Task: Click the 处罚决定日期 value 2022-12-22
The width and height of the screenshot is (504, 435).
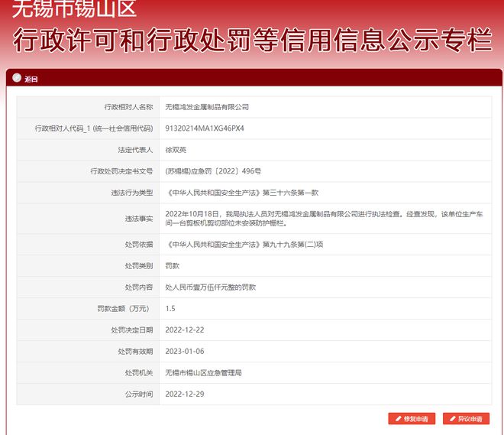Action: click(x=185, y=330)
